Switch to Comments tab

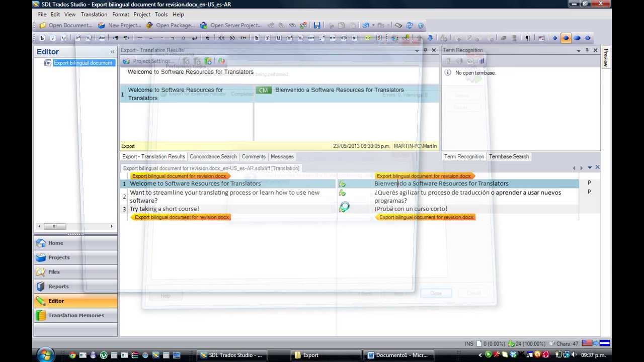tap(254, 156)
